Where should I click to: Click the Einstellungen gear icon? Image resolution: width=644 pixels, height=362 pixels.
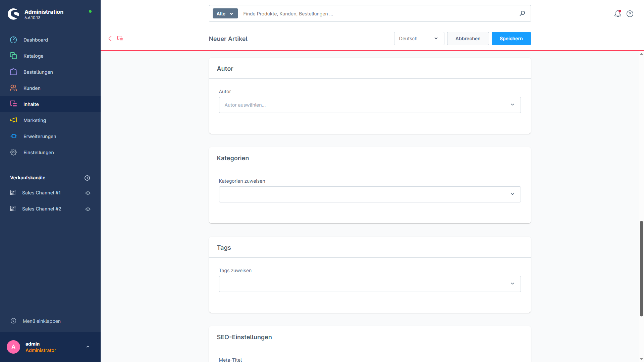pos(13,153)
